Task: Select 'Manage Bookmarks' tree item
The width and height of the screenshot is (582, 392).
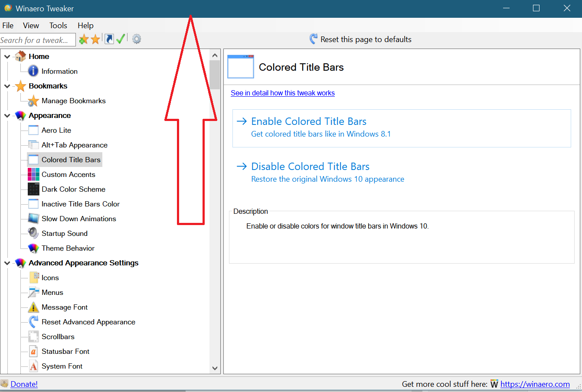Action: tap(74, 101)
